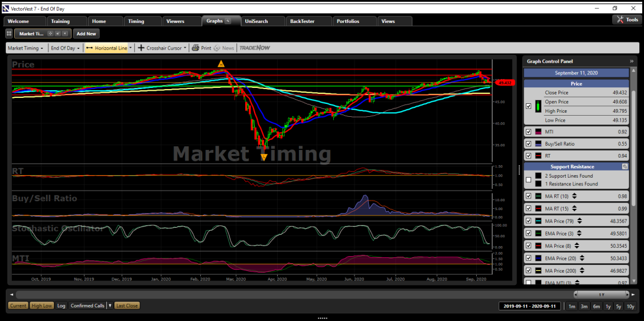
Task: Click the wrench icon on Graphs tab
Action: coord(228,21)
